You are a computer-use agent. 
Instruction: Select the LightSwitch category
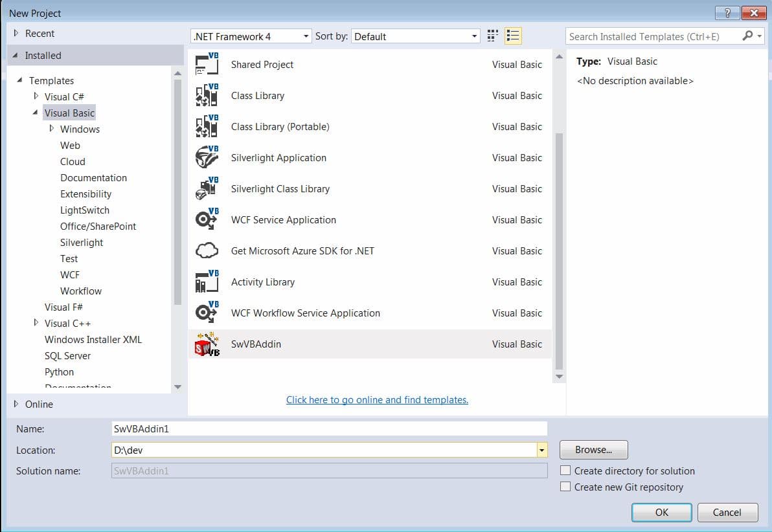85,210
